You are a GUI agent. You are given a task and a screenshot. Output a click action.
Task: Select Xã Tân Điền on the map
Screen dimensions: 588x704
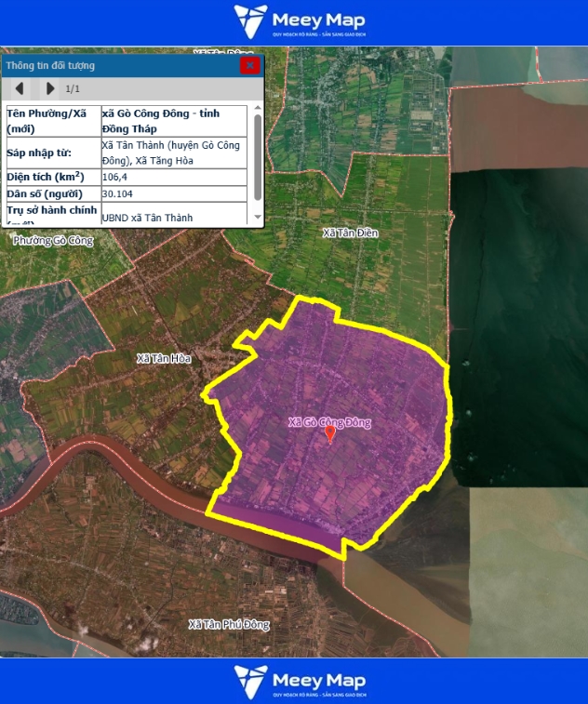point(350,232)
